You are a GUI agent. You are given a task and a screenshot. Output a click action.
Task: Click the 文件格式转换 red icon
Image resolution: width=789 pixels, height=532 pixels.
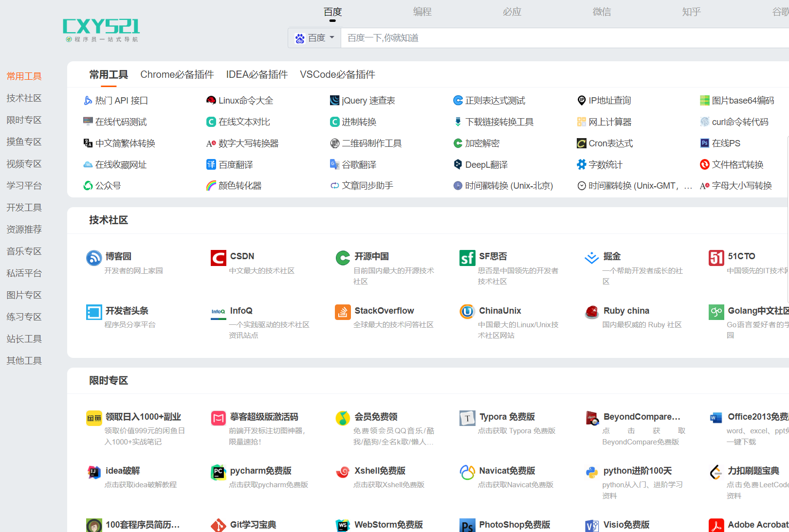coord(704,164)
